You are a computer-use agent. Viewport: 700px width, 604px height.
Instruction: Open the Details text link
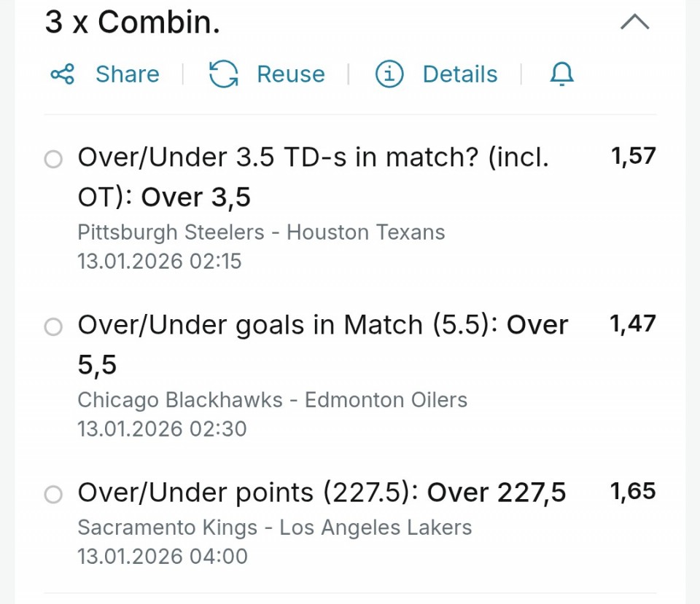pyautogui.click(x=459, y=74)
